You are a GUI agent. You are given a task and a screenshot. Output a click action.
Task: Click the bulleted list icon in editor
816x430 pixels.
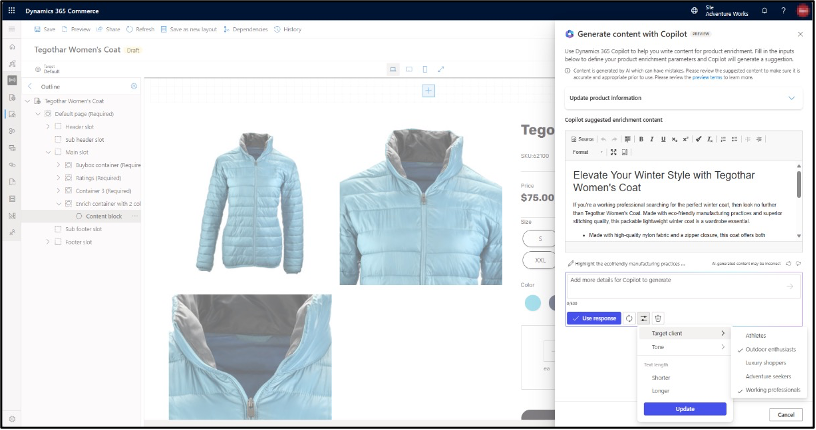734,139
